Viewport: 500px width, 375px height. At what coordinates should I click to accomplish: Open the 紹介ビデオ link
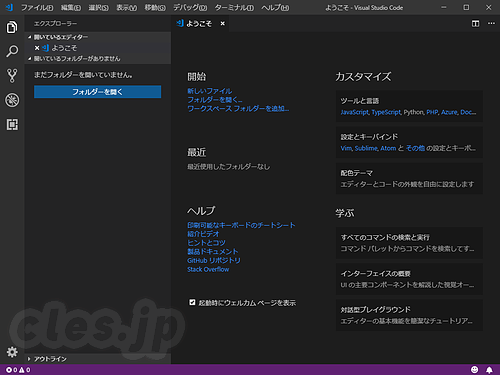pos(203,234)
